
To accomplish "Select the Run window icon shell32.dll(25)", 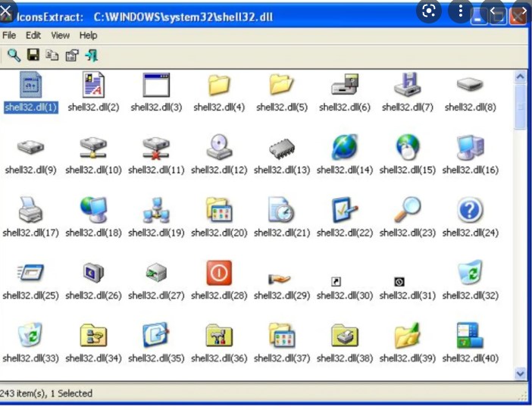I will pyautogui.click(x=30, y=272).
